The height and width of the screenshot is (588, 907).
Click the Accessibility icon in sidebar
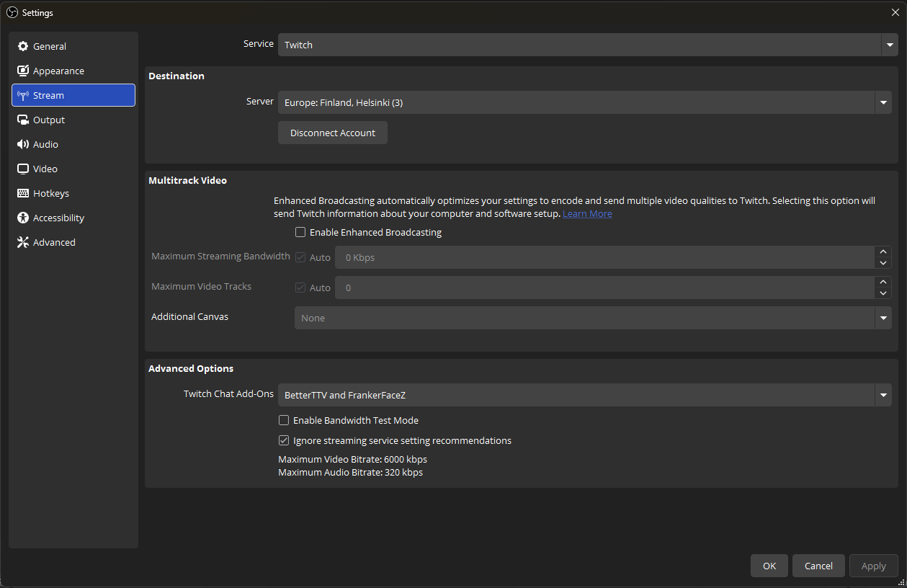click(x=22, y=218)
